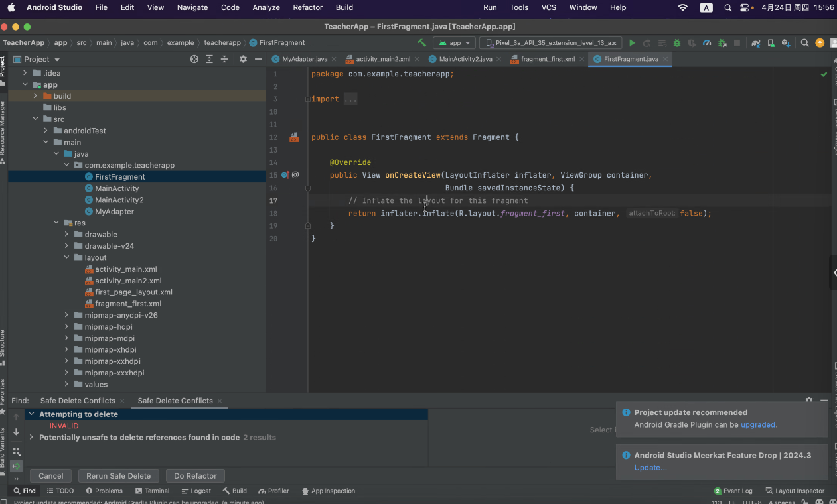This screenshot has height=504, width=837.
Task: Expand the drawable folder
Action: tap(66, 234)
